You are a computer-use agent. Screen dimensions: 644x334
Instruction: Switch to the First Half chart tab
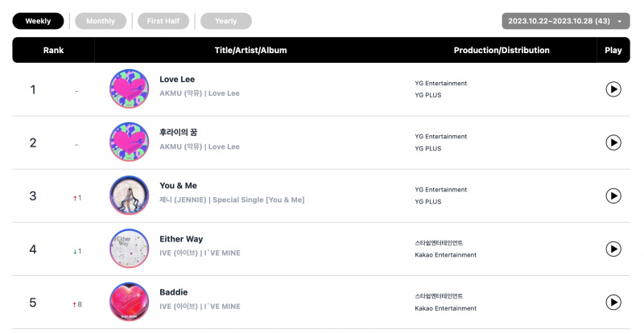click(x=163, y=21)
